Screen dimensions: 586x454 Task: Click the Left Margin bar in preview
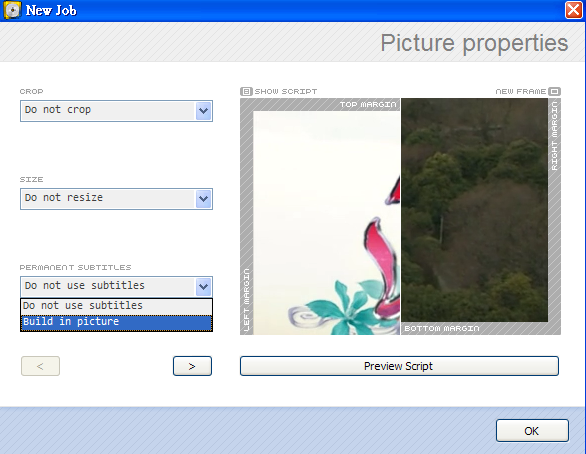[x=247, y=217]
